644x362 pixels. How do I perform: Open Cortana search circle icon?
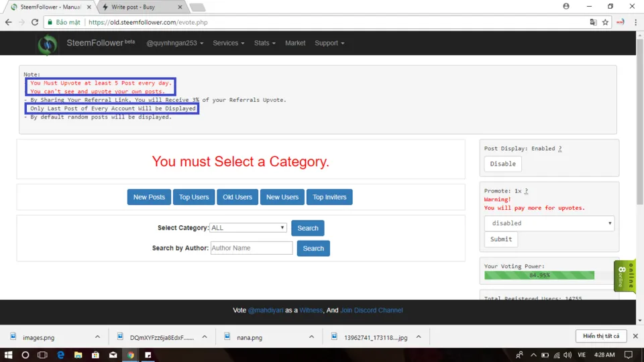[25, 355]
